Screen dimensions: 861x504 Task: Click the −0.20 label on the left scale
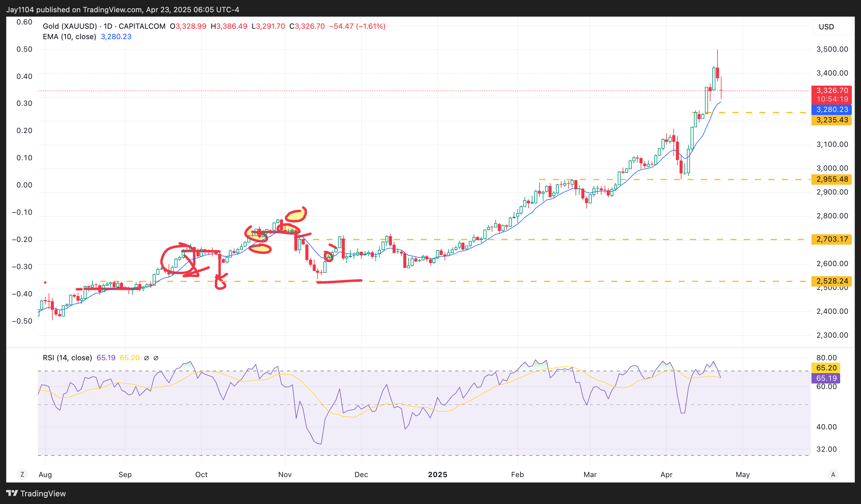coord(22,240)
